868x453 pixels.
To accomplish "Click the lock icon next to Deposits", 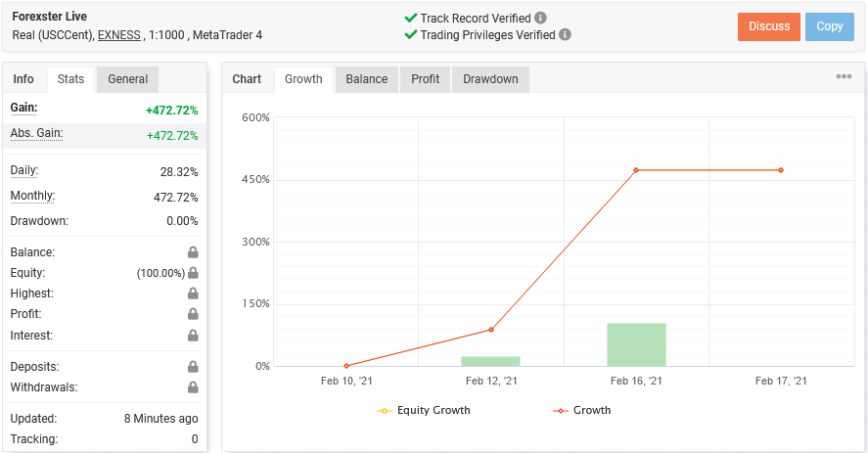I will (193, 367).
